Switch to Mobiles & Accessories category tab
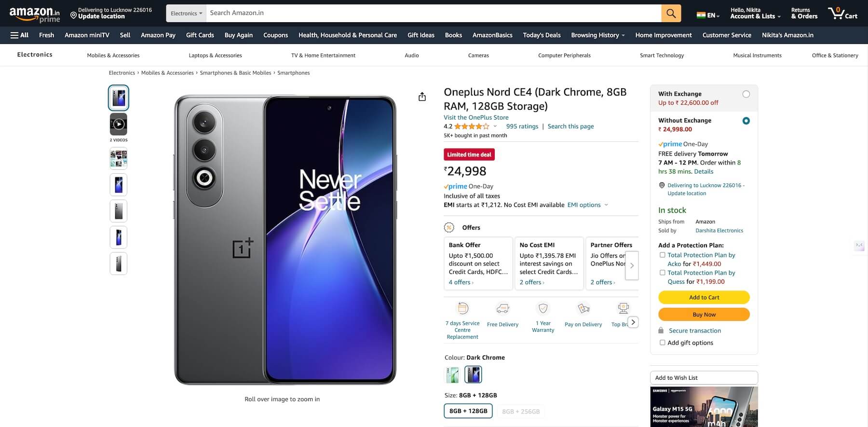The width and height of the screenshot is (868, 427). pos(113,55)
